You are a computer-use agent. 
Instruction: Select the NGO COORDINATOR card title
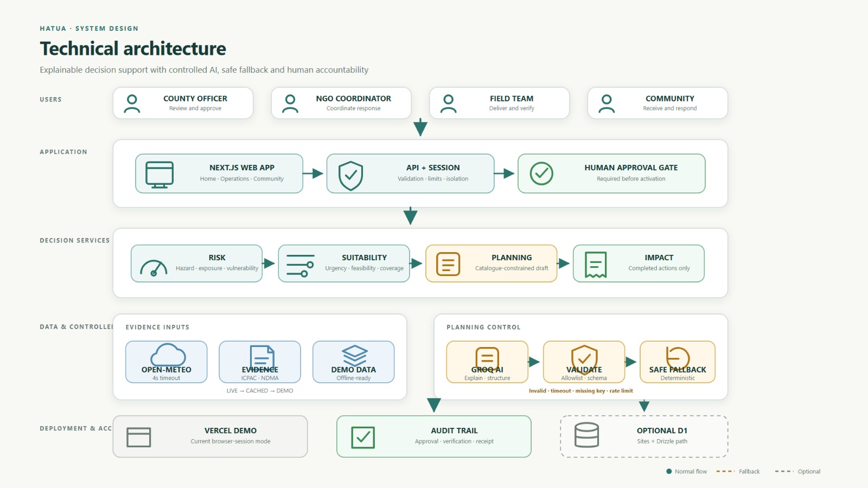point(354,99)
